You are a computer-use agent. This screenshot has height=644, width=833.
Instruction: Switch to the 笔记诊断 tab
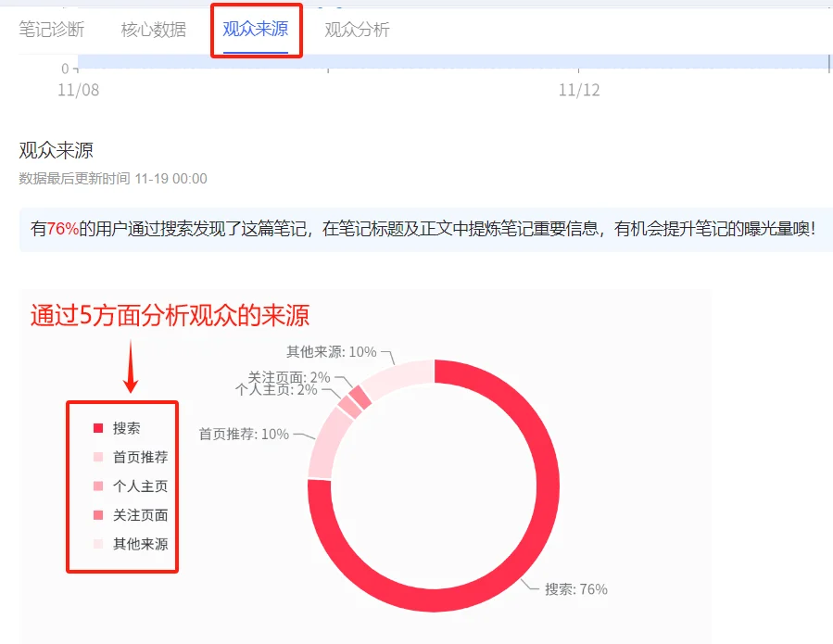click(x=52, y=30)
